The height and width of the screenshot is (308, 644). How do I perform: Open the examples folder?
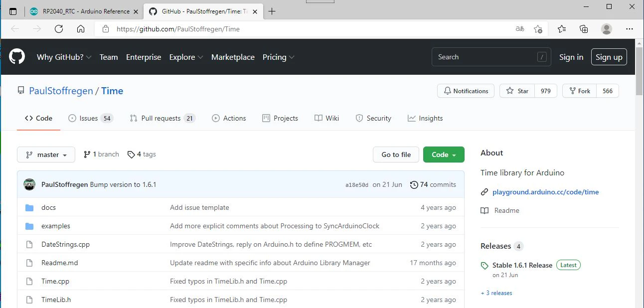pos(56,226)
